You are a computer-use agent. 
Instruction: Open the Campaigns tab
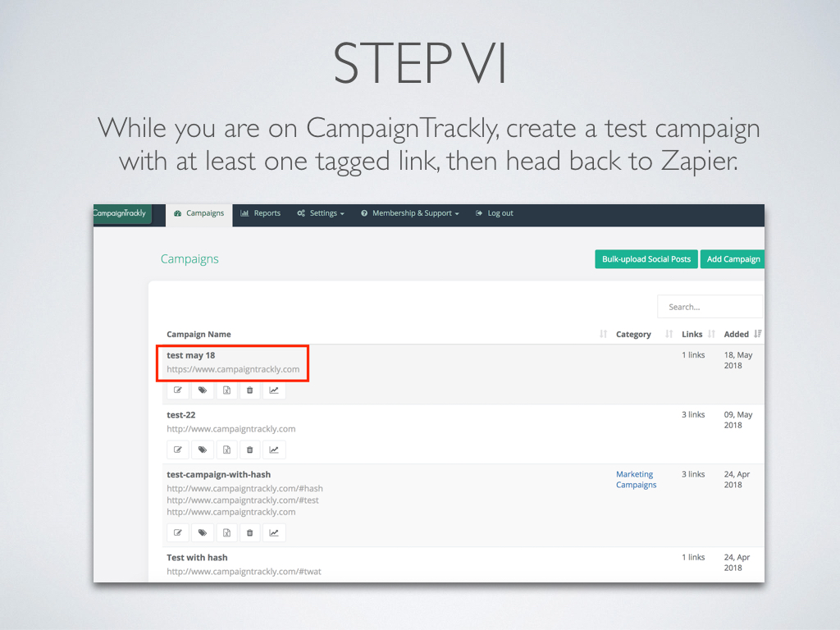pos(199,214)
